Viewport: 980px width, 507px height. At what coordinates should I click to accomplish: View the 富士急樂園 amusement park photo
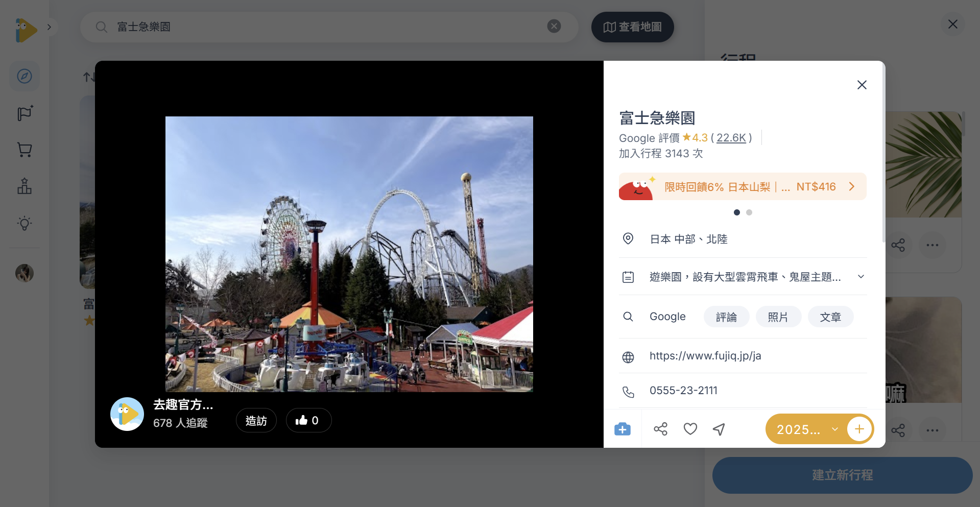pyautogui.click(x=349, y=254)
